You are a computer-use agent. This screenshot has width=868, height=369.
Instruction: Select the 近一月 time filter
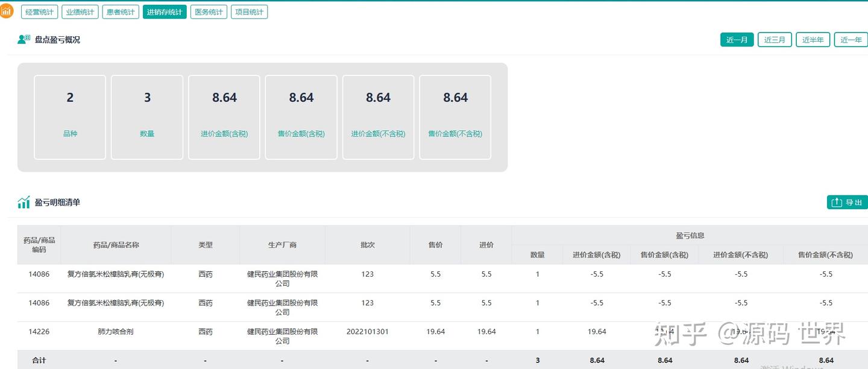[737, 39]
